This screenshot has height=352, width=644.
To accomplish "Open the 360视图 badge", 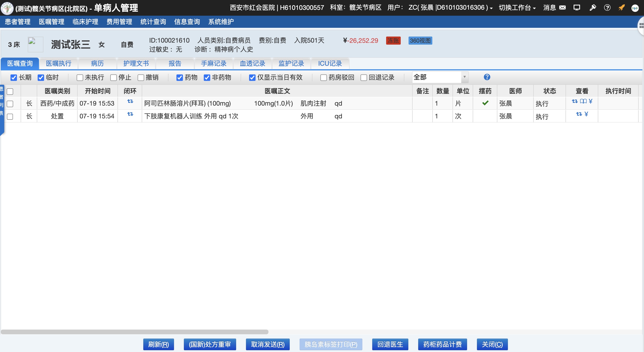I will tap(420, 41).
